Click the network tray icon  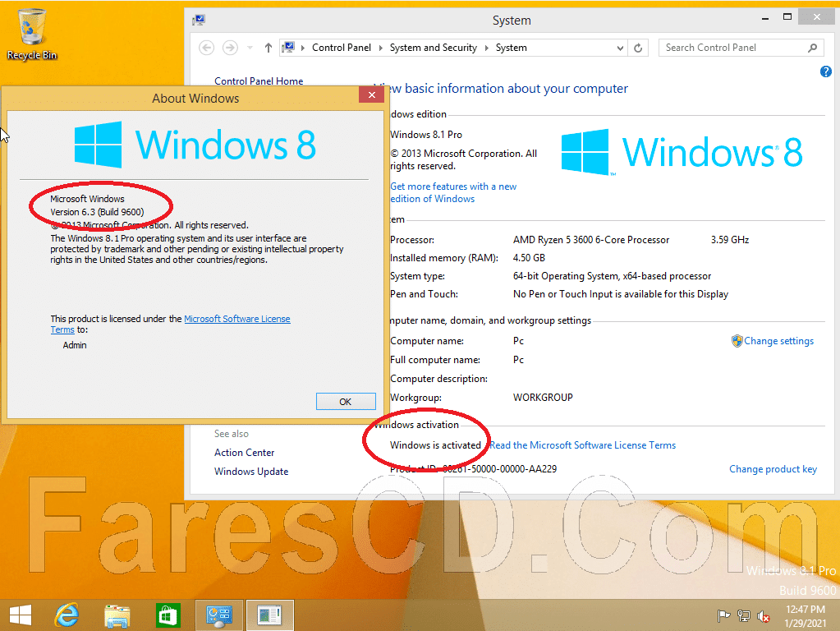click(744, 616)
